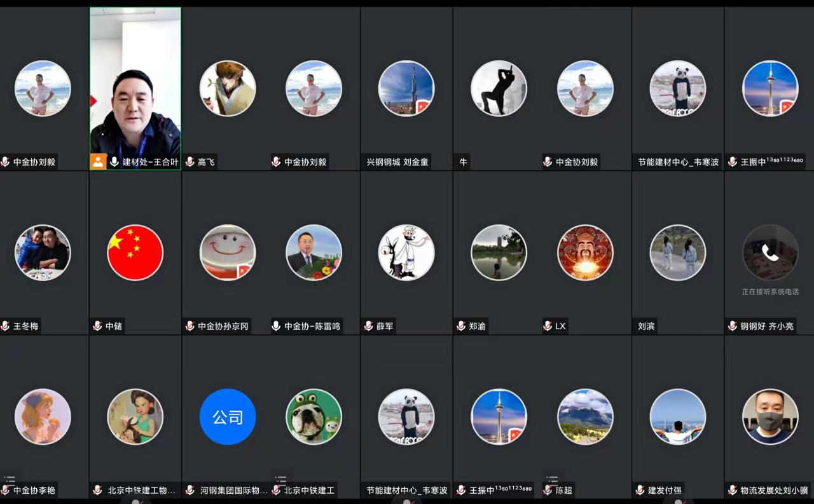Unmute 高飞 using the microphone icon
Screen dimensions: 814x504
pyautogui.click(x=190, y=162)
